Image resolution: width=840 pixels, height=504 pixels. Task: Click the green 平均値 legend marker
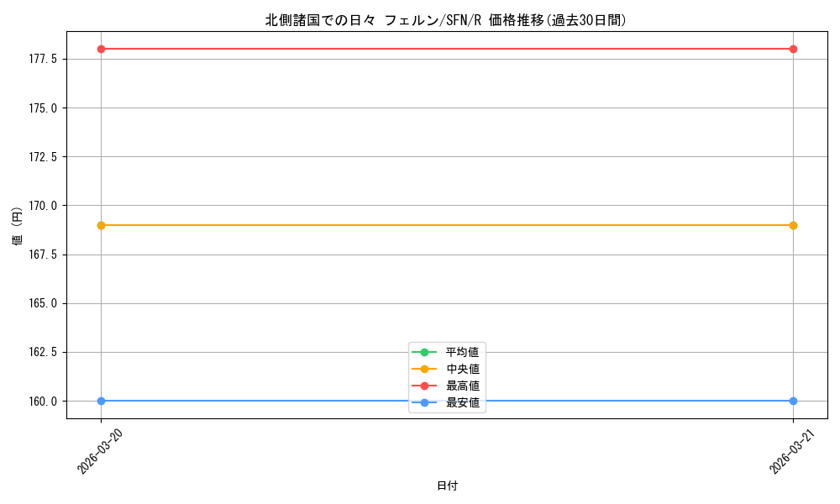click(x=424, y=352)
